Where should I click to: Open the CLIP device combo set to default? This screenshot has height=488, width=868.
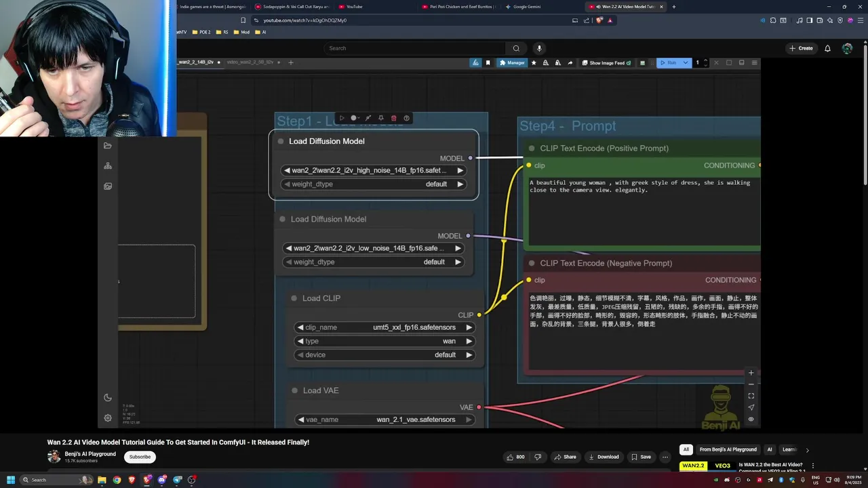pyautogui.click(x=384, y=354)
